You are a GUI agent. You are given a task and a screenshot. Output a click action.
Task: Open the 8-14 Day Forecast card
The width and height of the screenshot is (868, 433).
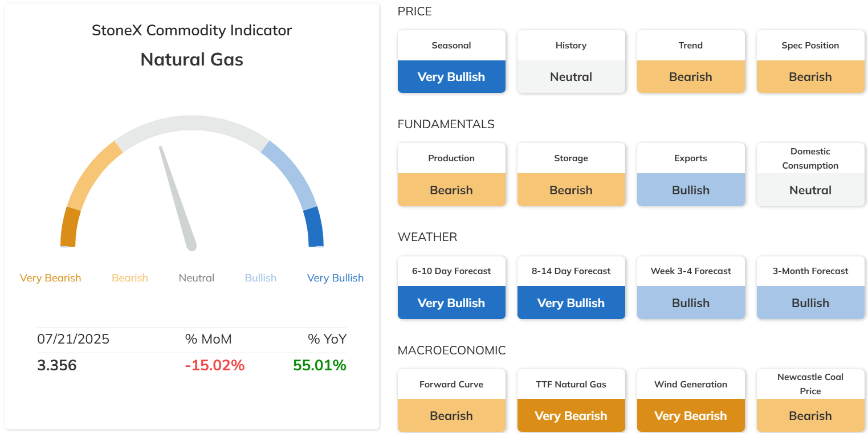tap(571, 288)
